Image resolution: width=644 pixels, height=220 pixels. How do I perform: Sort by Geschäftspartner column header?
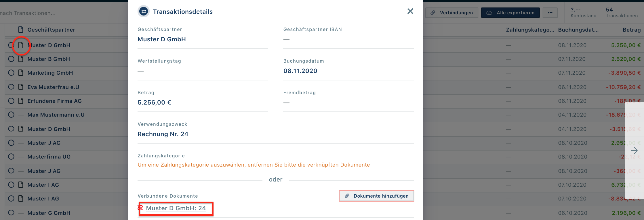pos(51,30)
